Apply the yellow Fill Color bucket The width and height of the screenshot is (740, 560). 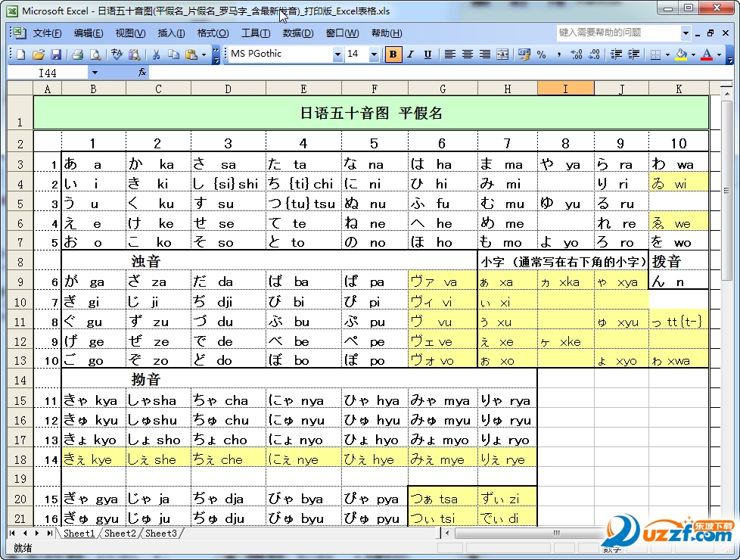click(x=681, y=54)
